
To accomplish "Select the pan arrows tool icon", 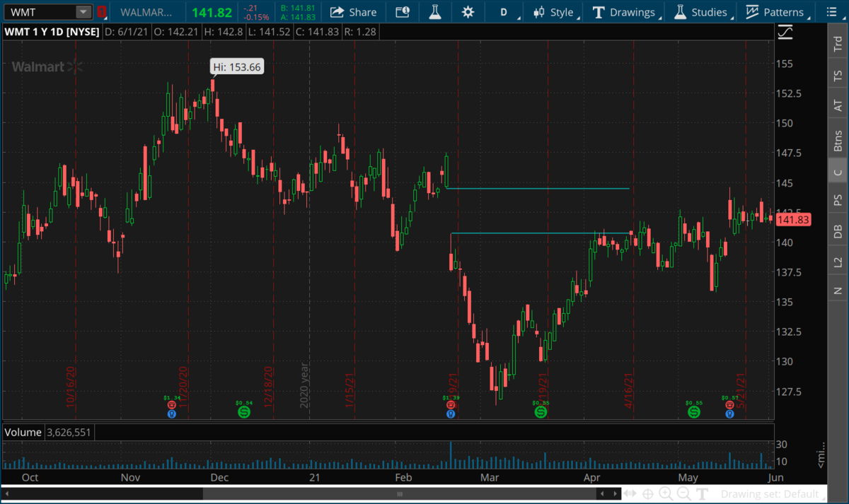I will coord(629,494).
